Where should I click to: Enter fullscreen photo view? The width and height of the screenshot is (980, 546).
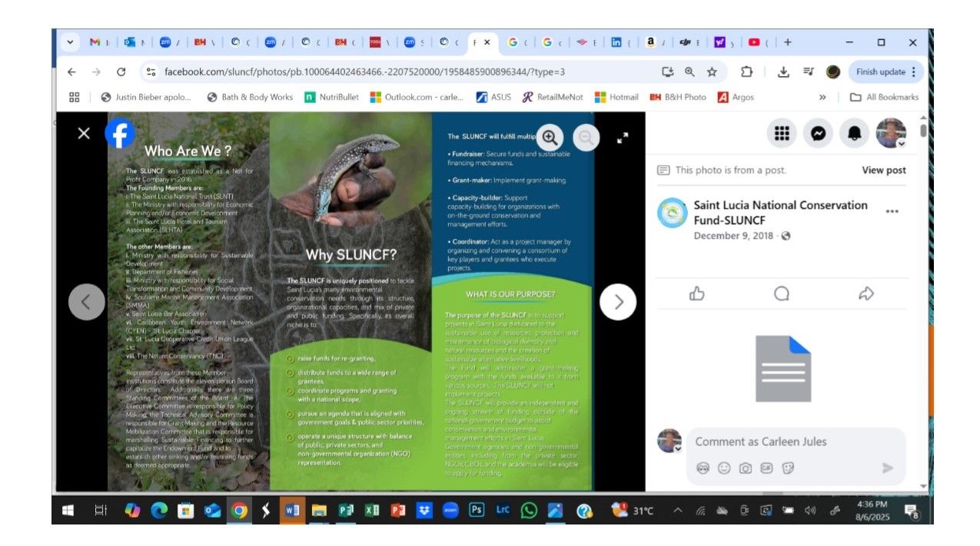[x=623, y=137]
